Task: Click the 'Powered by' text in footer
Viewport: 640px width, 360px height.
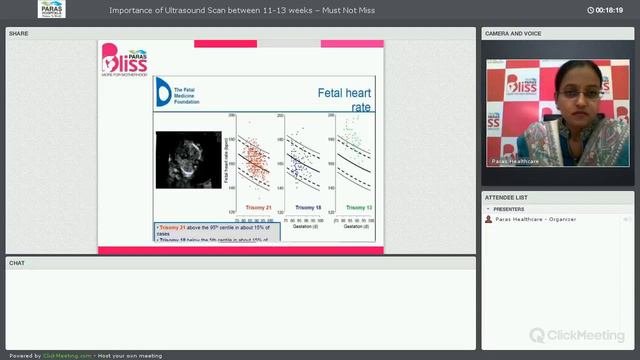Action: click(25, 356)
